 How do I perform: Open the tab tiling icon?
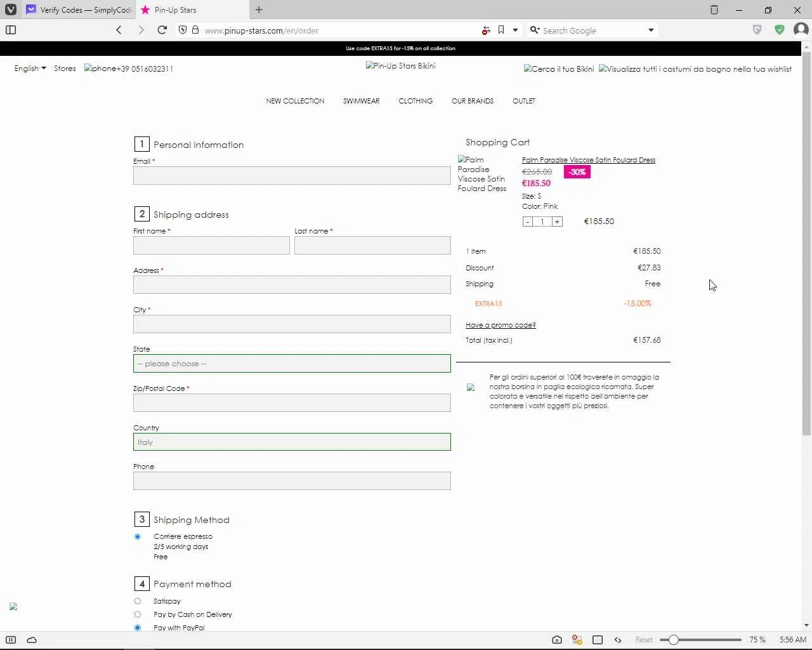598,640
